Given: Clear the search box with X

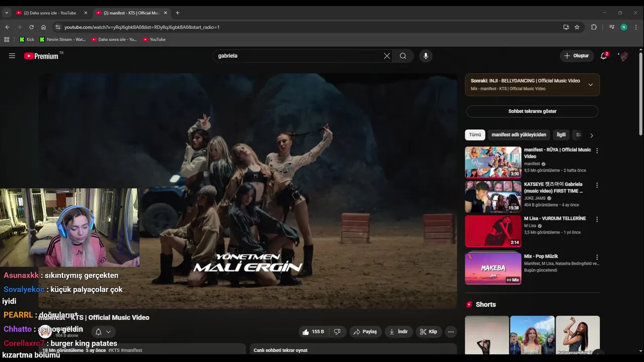Looking at the screenshot, I should (387, 56).
